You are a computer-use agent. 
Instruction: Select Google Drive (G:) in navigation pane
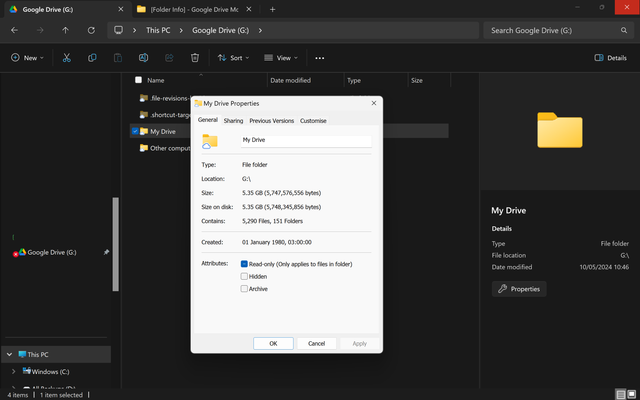pyautogui.click(x=51, y=252)
